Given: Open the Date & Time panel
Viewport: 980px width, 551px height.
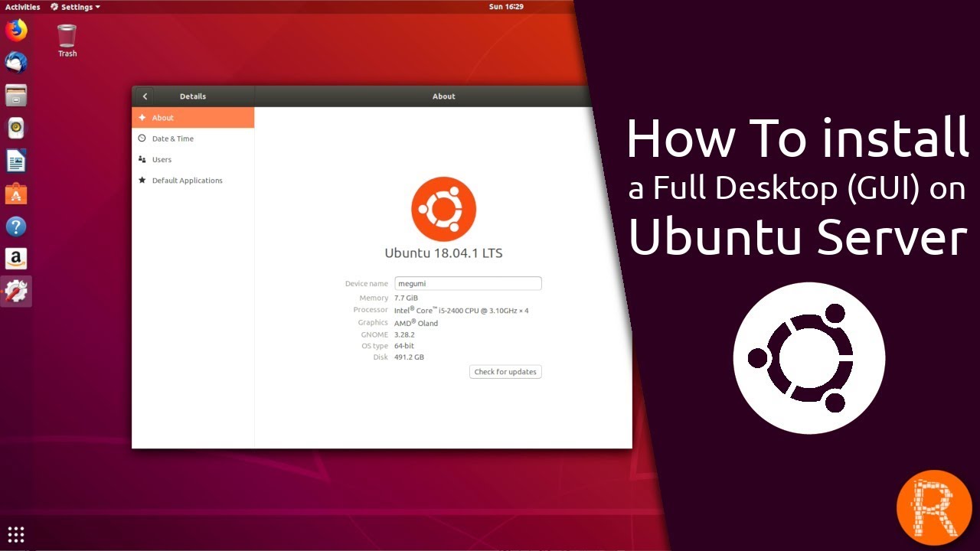Looking at the screenshot, I should pyautogui.click(x=193, y=139).
